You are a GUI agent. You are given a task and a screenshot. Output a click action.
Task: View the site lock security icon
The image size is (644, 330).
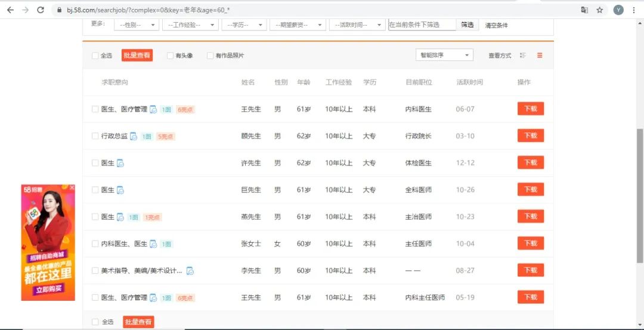(60, 10)
